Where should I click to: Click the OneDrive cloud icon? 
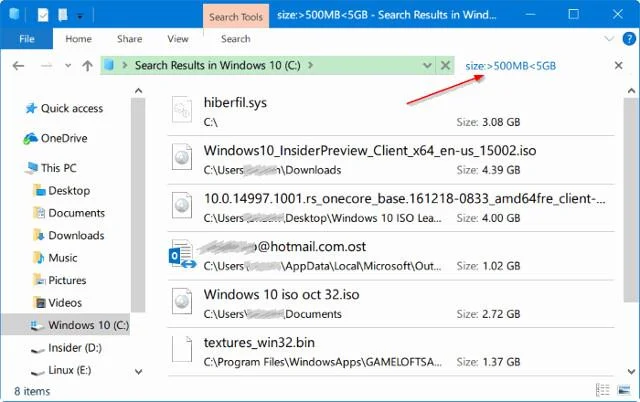(x=30, y=139)
